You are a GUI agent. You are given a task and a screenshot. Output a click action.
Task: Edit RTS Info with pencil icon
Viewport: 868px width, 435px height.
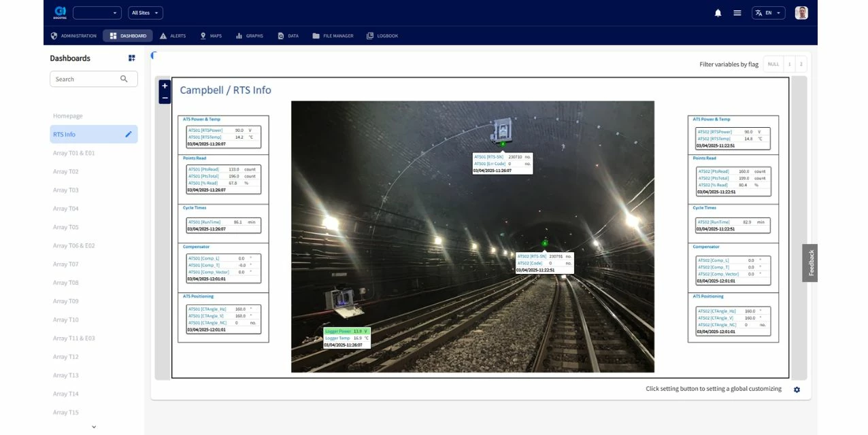129,135
